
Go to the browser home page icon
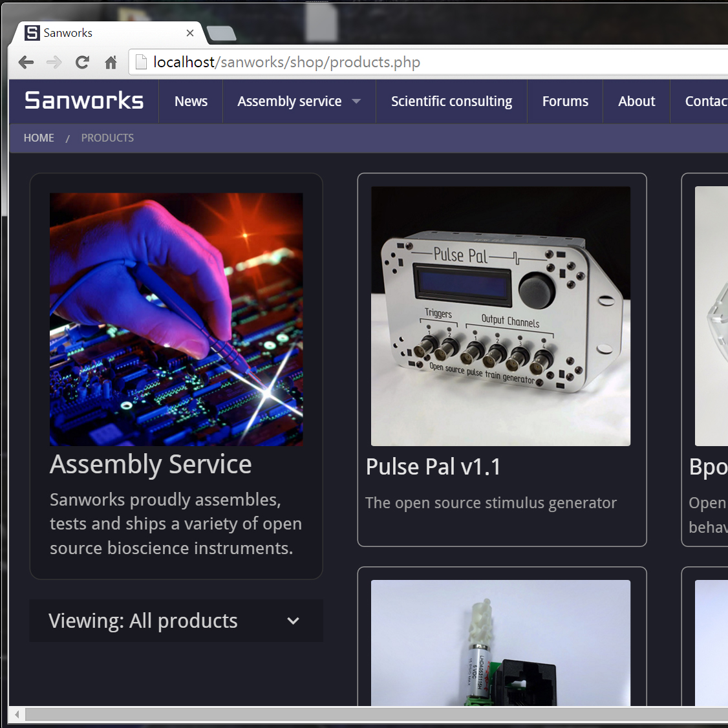pyautogui.click(x=111, y=62)
